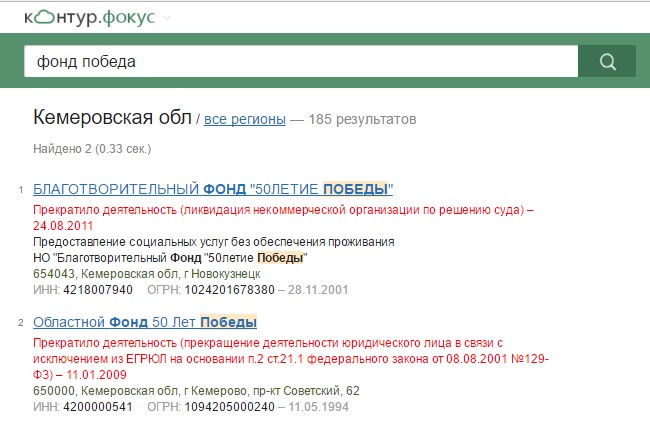Click 'Найдено 2 (0.33 сек.)' text
Viewport: 650px width, 448px height.
tap(92, 149)
